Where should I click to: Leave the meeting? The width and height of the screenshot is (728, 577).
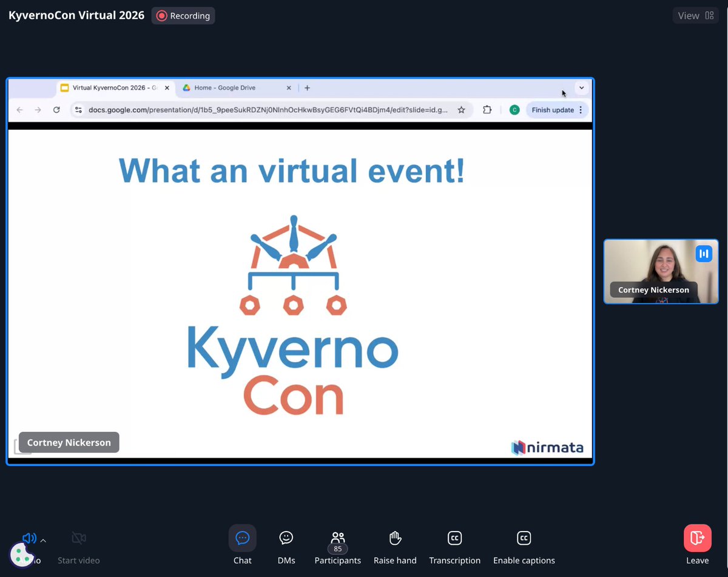[x=697, y=545]
